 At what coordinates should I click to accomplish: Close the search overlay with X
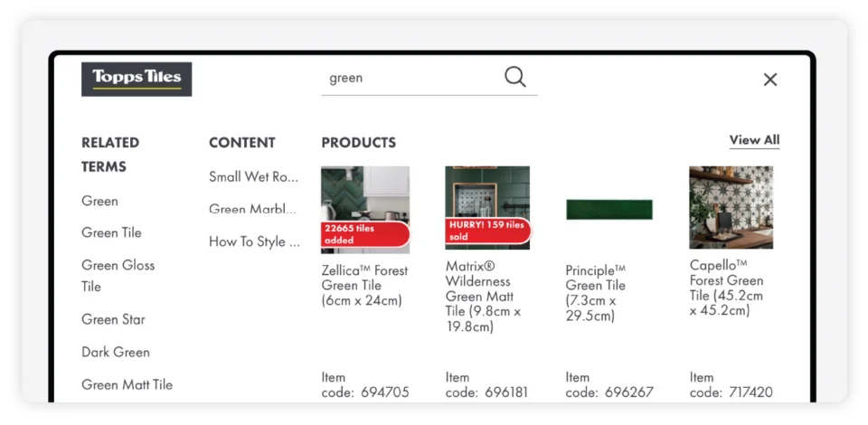click(770, 80)
